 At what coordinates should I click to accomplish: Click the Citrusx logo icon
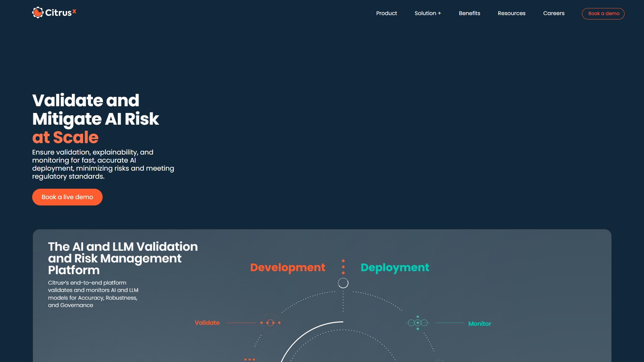38,12
